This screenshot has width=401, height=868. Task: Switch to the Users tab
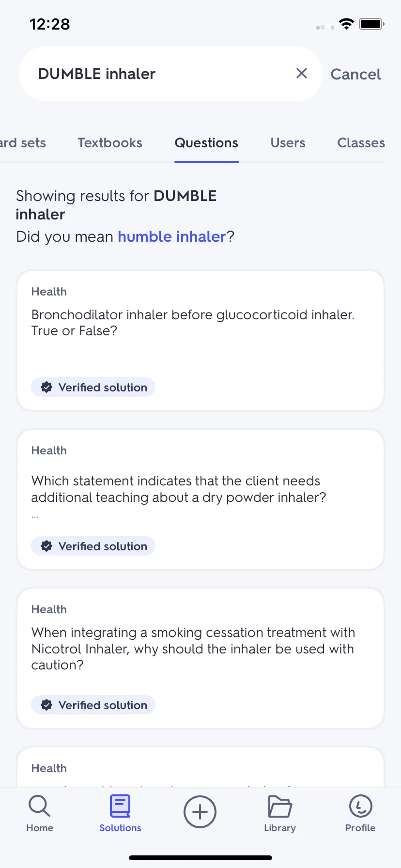[288, 143]
